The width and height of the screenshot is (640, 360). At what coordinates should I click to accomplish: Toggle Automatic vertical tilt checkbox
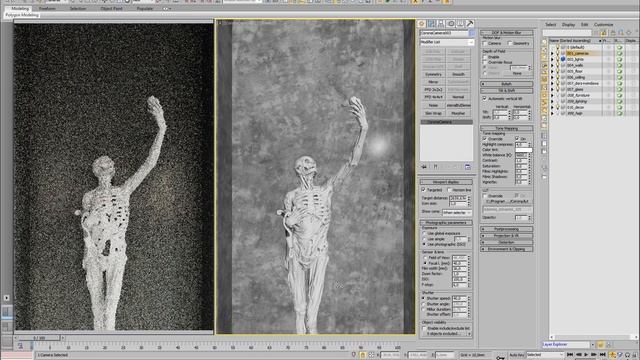pos(485,99)
